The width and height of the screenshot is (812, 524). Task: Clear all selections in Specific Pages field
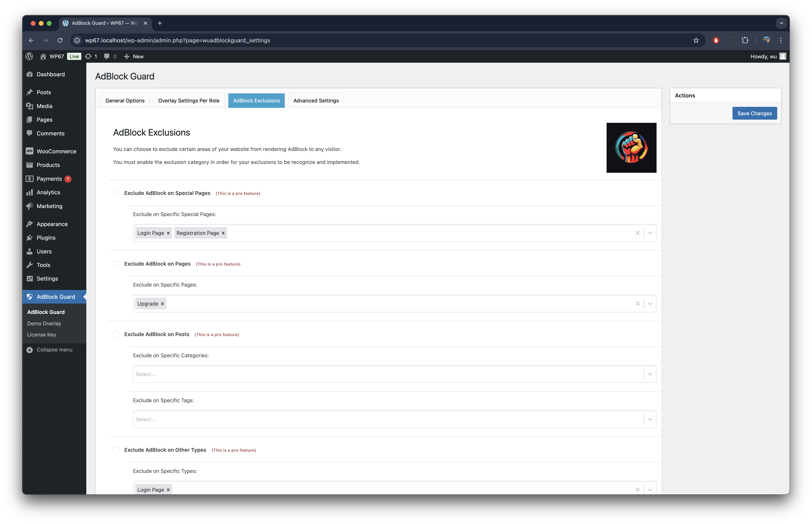tap(637, 304)
